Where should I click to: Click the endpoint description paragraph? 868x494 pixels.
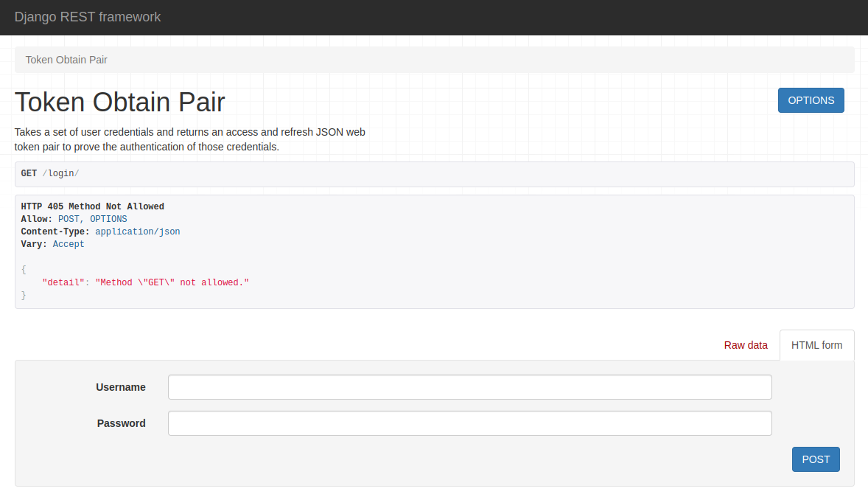pyautogui.click(x=190, y=139)
